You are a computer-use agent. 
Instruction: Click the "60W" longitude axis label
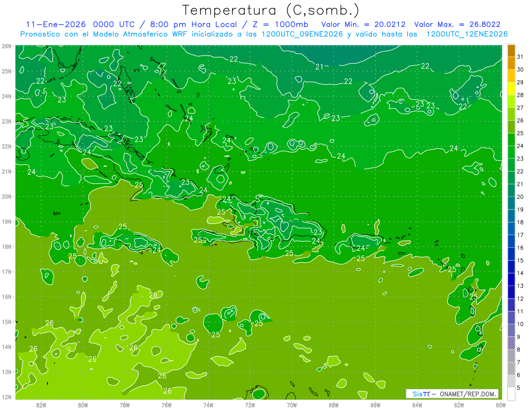coord(500,405)
